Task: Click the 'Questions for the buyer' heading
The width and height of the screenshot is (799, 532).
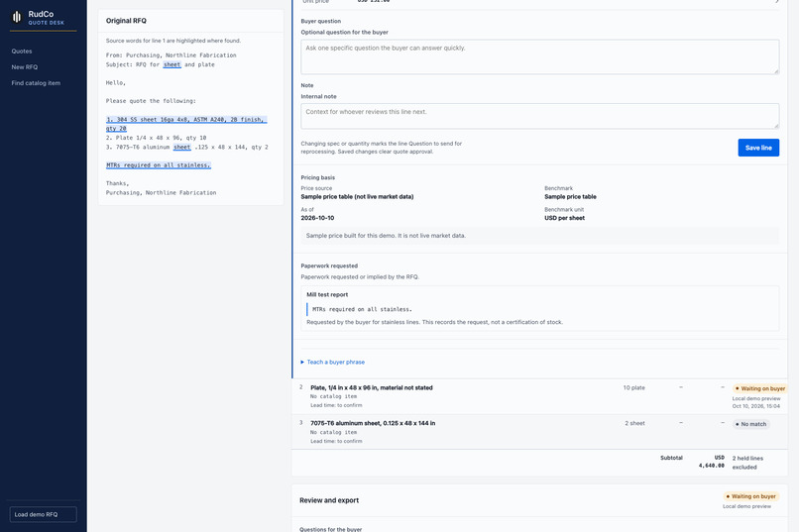Action: pyautogui.click(x=331, y=529)
